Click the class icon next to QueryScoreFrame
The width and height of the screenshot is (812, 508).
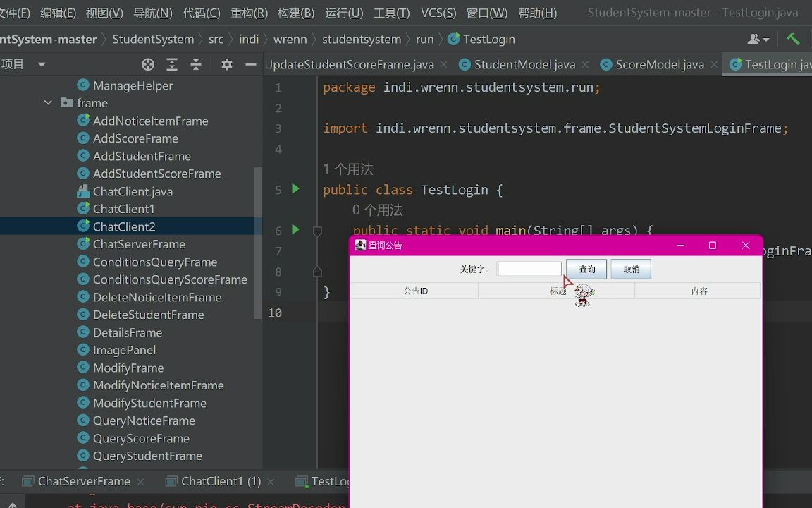point(82,438)
